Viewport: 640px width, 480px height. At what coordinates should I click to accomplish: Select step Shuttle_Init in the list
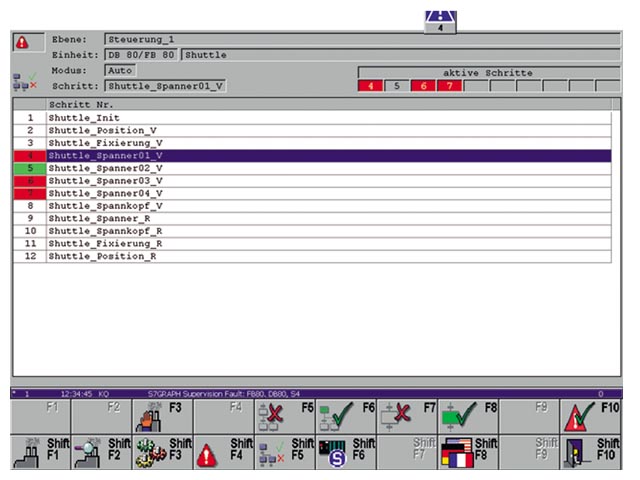point(328,118)
